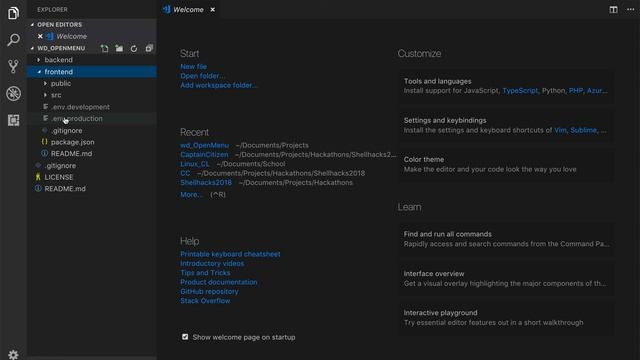Open recent project wd_OpenMenu
This screenshot has width=640, height=360.
point(204,145)
